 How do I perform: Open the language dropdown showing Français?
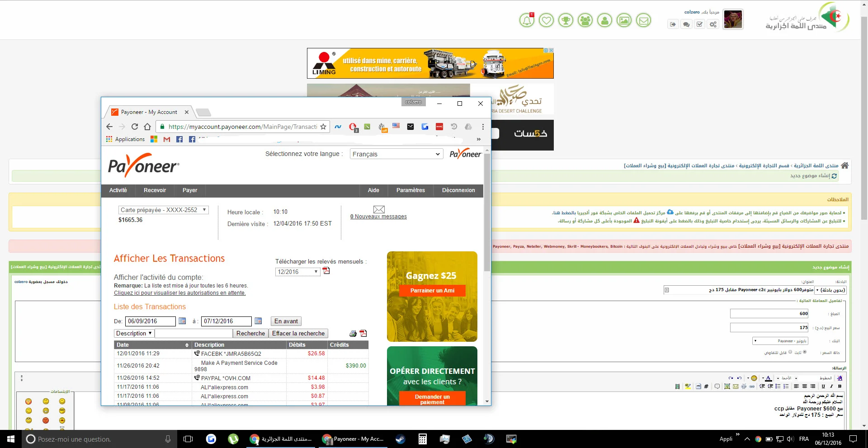396,154
